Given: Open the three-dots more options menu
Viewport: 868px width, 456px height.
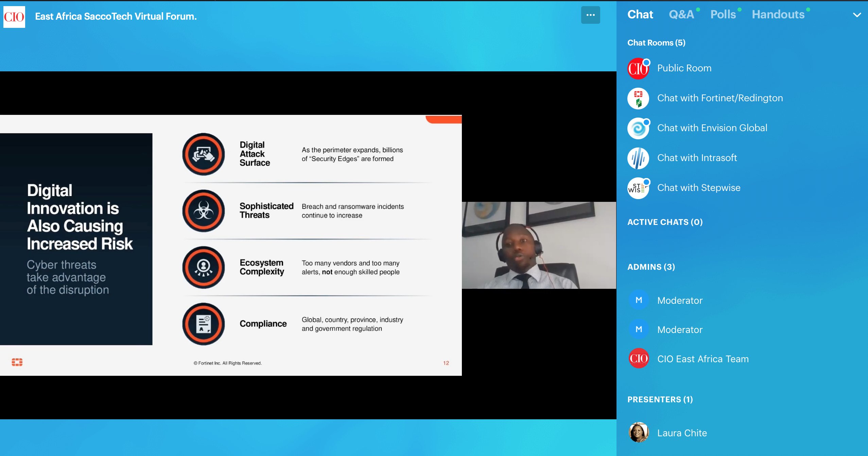Looking at the screenshot, I should point(590,15).
